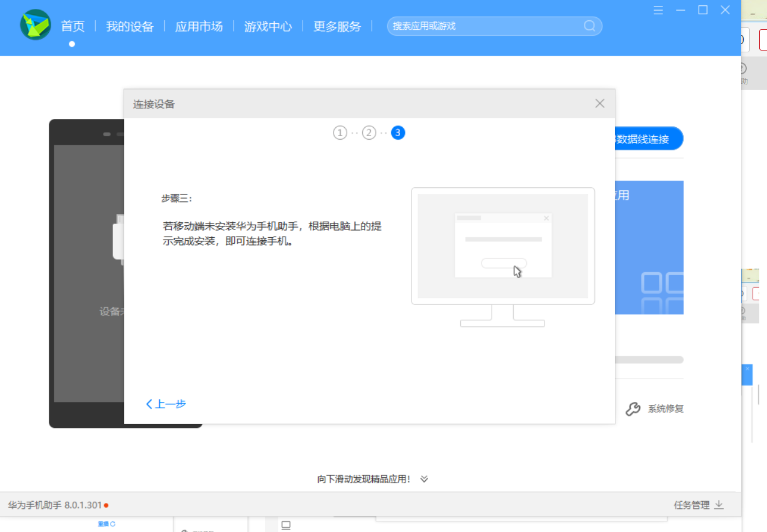Expand the double-chevron down arrow
767x532 pixels.
tap(424, 479)
